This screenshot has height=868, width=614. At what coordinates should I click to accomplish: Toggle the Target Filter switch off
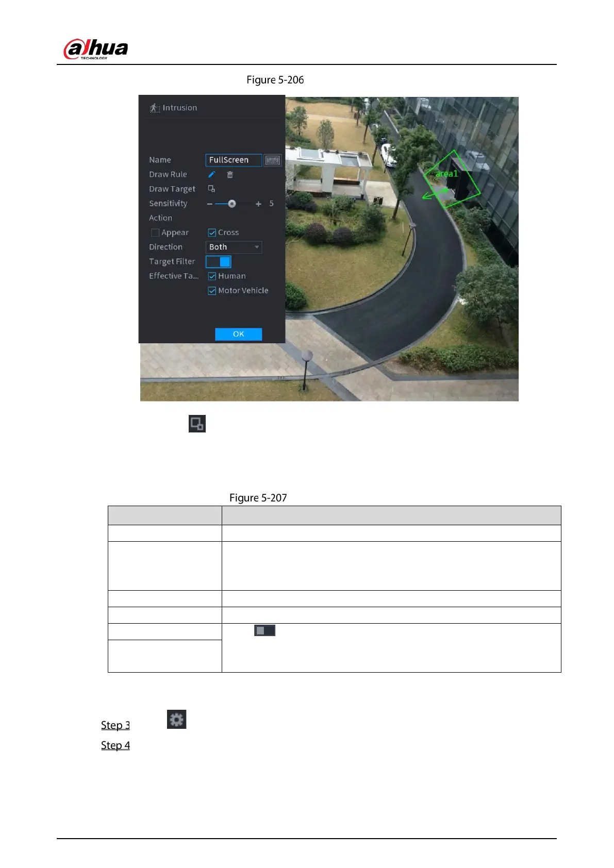coord(219,262)
